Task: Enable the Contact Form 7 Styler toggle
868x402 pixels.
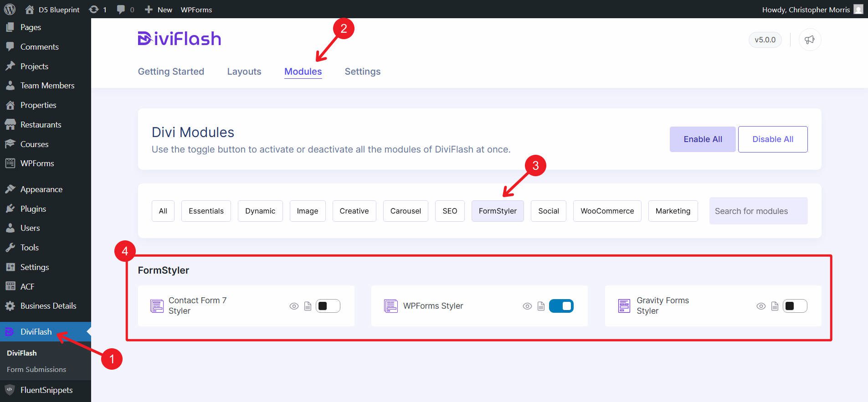Action: coord(328,306)
